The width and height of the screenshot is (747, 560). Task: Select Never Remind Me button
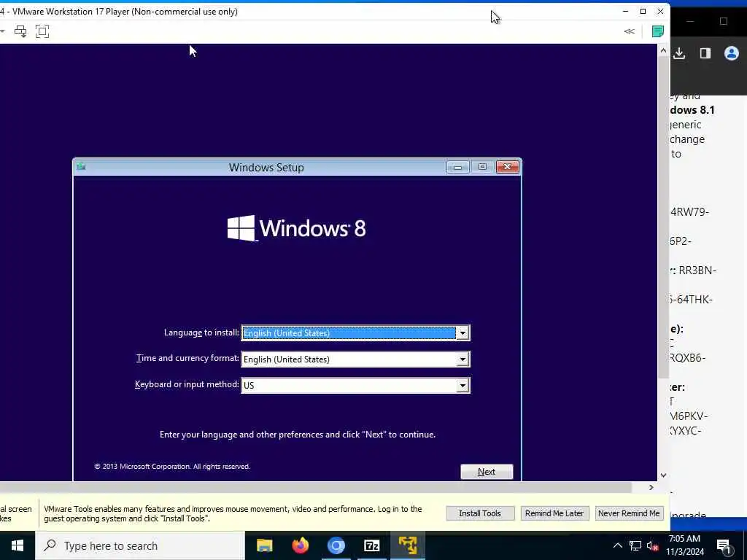[629, 513]
